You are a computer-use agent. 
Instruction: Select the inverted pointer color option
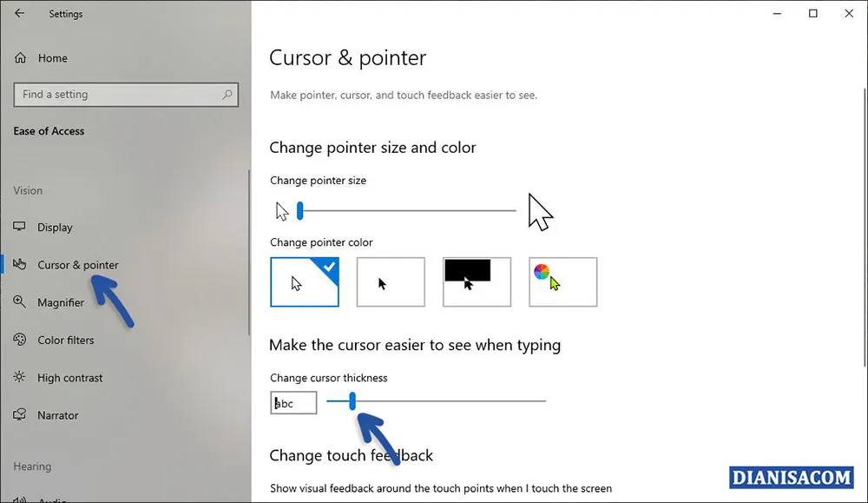tap(476, 281)
